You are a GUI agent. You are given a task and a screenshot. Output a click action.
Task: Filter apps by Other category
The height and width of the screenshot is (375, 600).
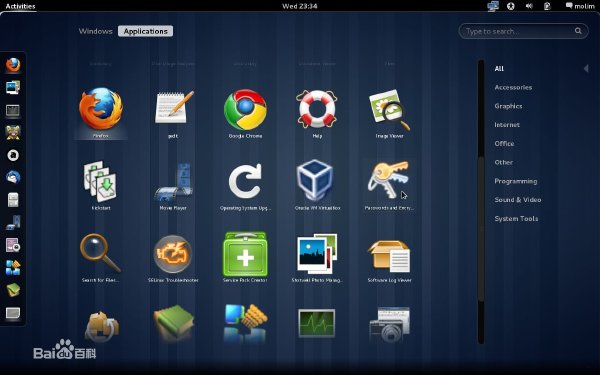pyautogui.click(x=504, y=162)
